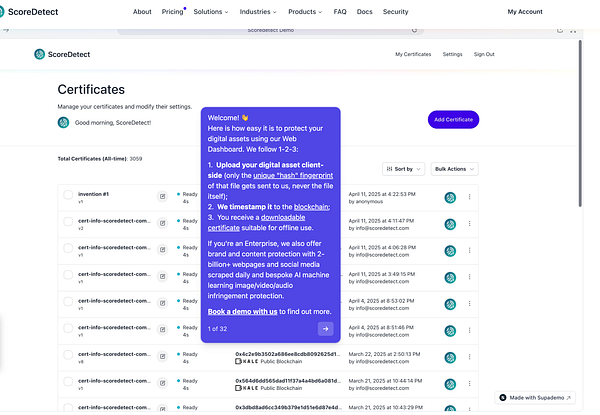Click the Scoredetect Demo address bar
Screen dimensions: 600x415
point(271,30)
